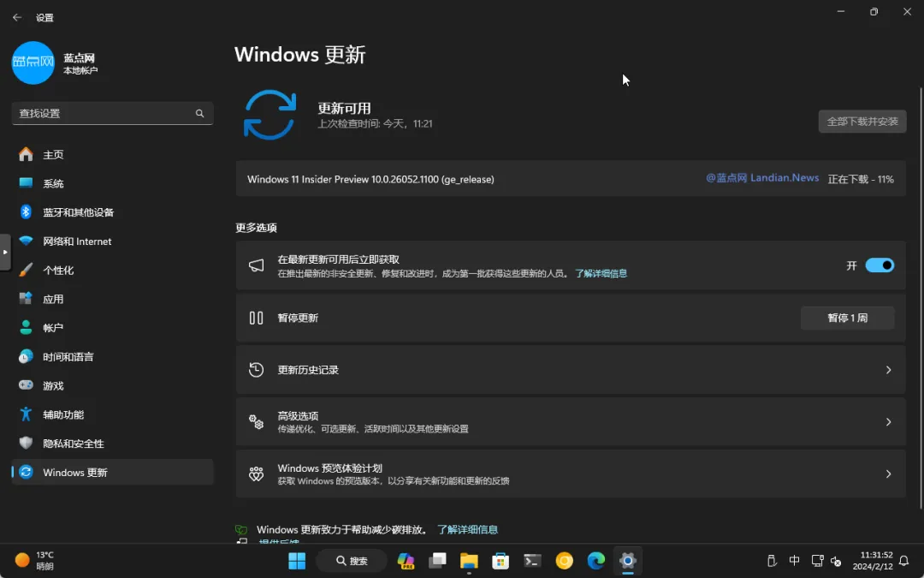Collapse the navigation sidebar panel
This screenshot has width=924, height=578.
[4, 253]
